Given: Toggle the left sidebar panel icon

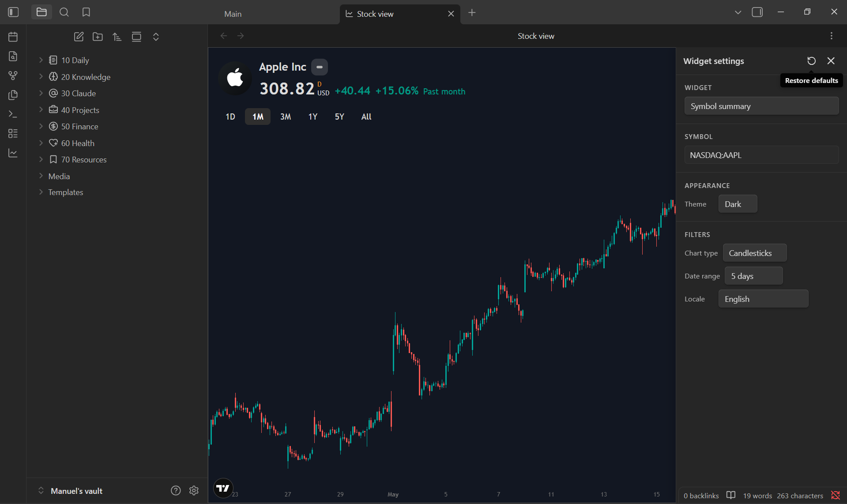Looking at the screenshot, I should coord(13,12).
